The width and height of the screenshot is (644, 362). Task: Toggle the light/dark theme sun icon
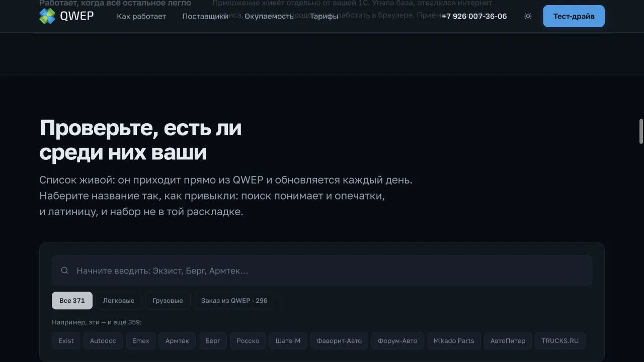(528, 16)
